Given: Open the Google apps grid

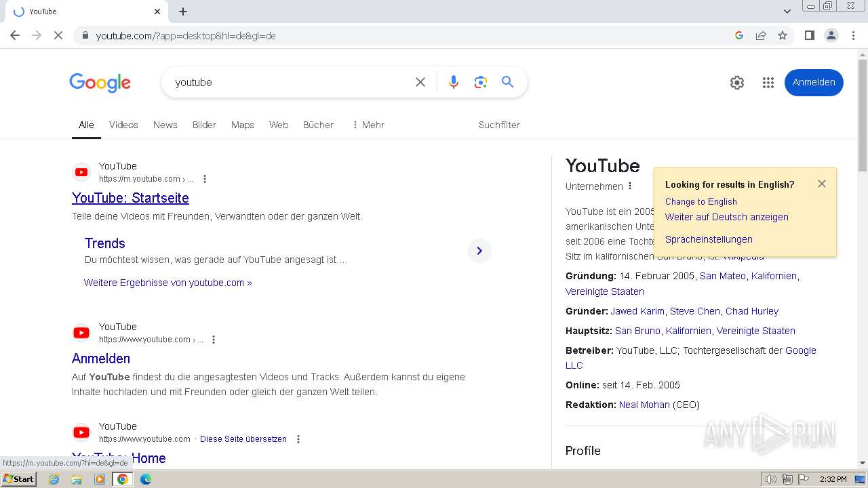Looking at the screenshot, I should 768,83.
